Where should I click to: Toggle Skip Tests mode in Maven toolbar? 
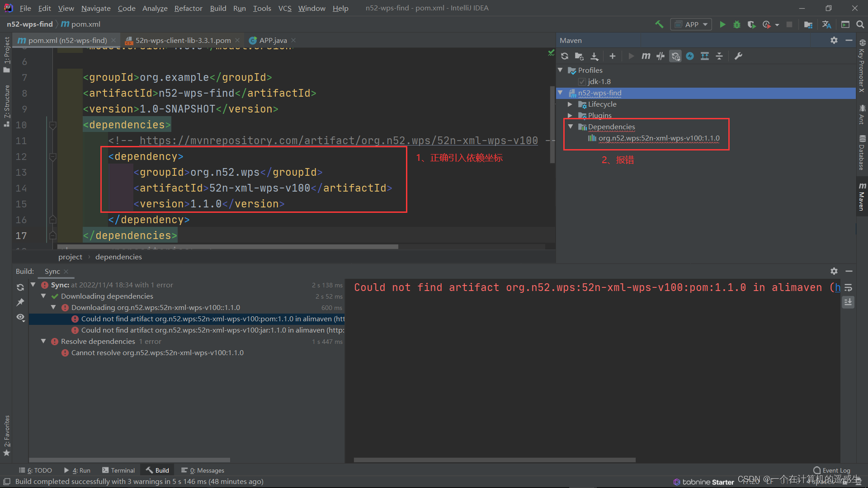point(690,56)
